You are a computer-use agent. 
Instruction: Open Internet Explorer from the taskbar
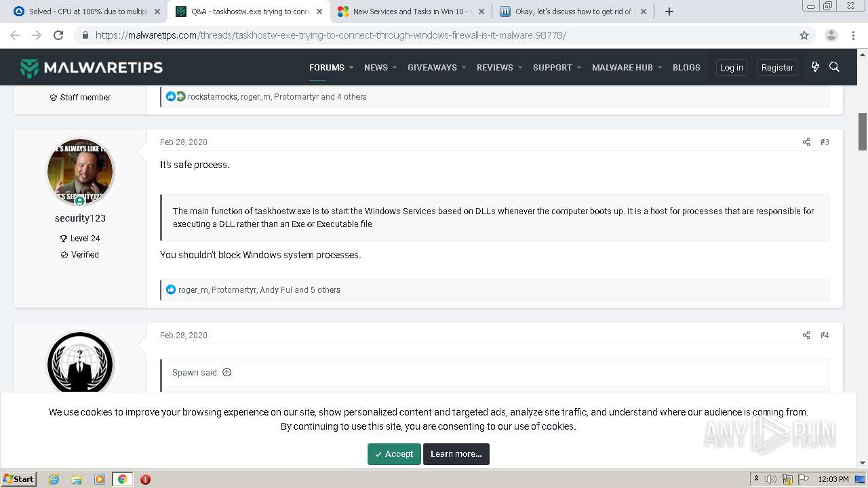54,479
